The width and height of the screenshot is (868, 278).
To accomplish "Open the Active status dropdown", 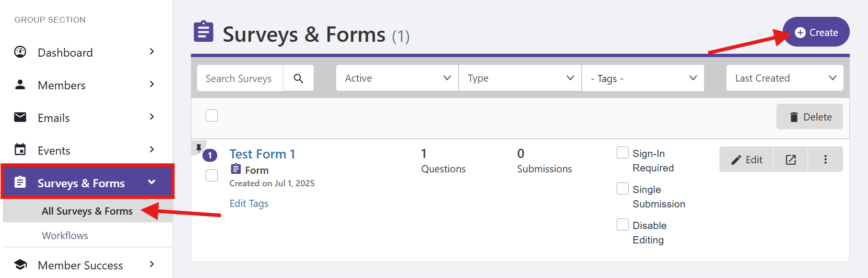I will [x=397, y=78].
